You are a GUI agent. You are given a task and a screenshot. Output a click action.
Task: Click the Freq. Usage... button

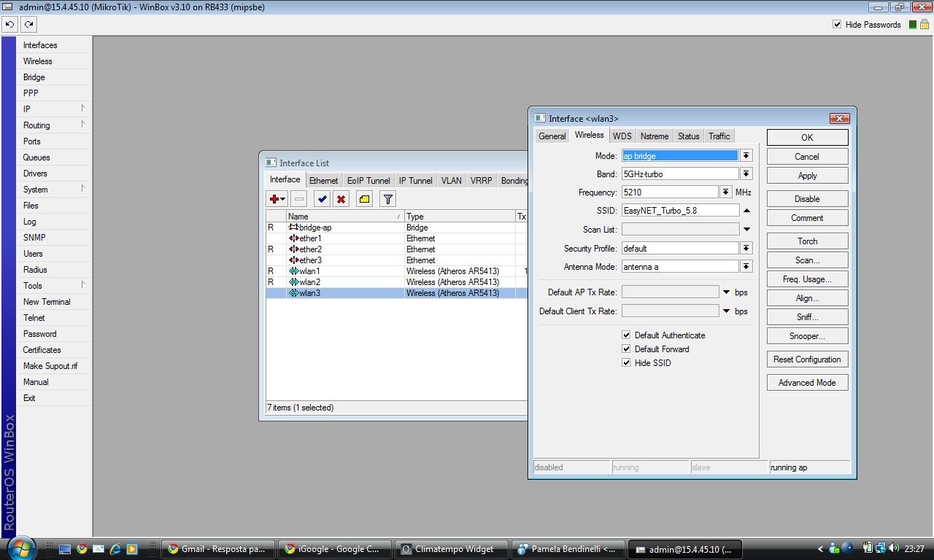pos(807,279)
